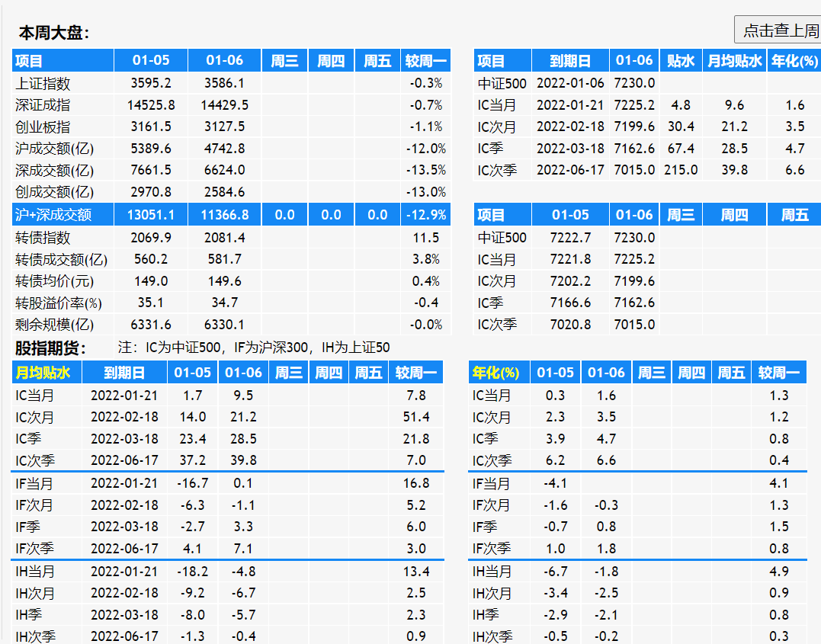Select the 月均贴水 column header top-right
The width and height of the screenshot is (821, 644).
[x=734, y=61]
